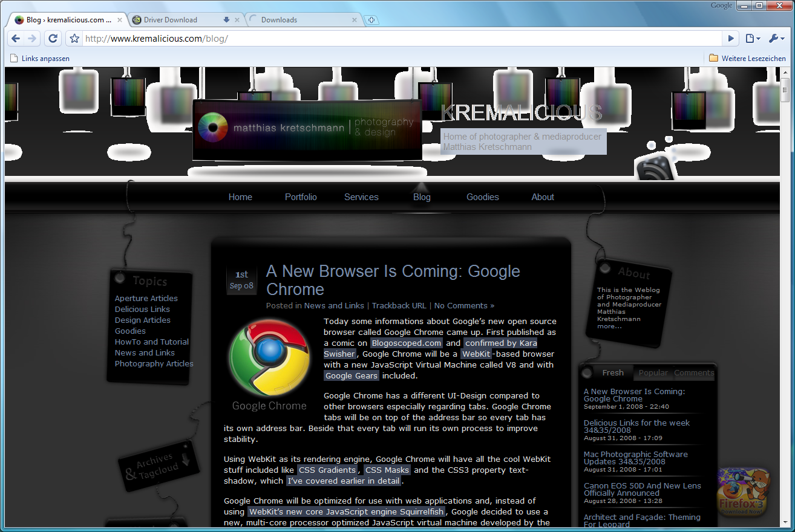Viewport: 795px width, 532px height.
Task: Open Goodies in site navigation
Action: tap(483, 197)
